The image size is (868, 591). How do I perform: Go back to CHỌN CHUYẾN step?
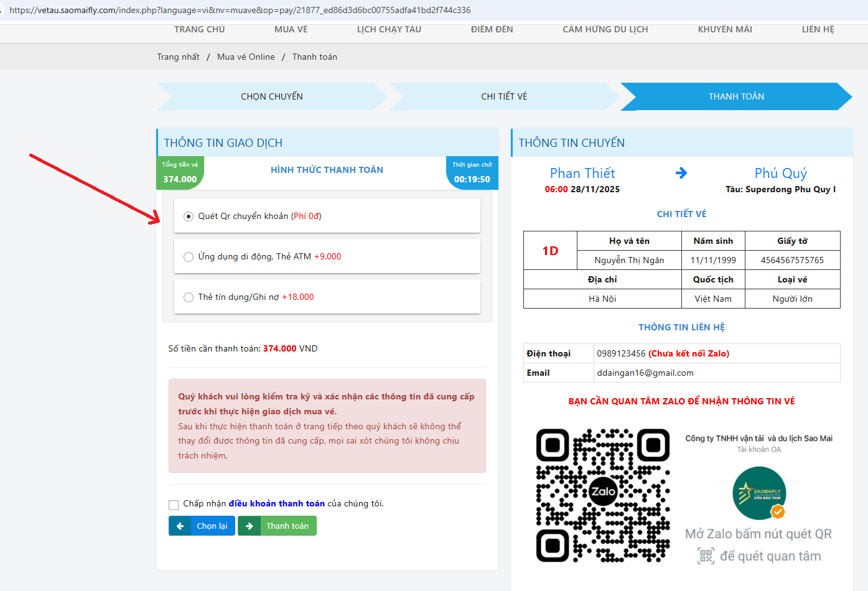click(272, 96)
